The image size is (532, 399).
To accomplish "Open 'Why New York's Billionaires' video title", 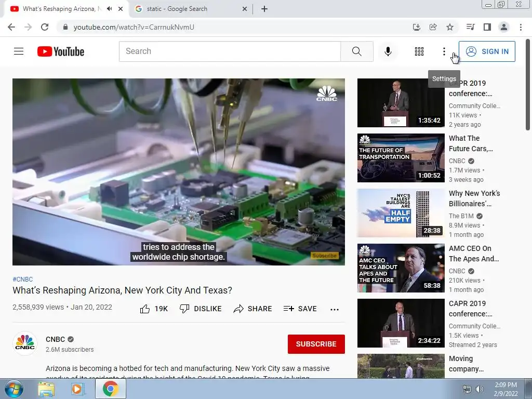I will click(474, 198).
